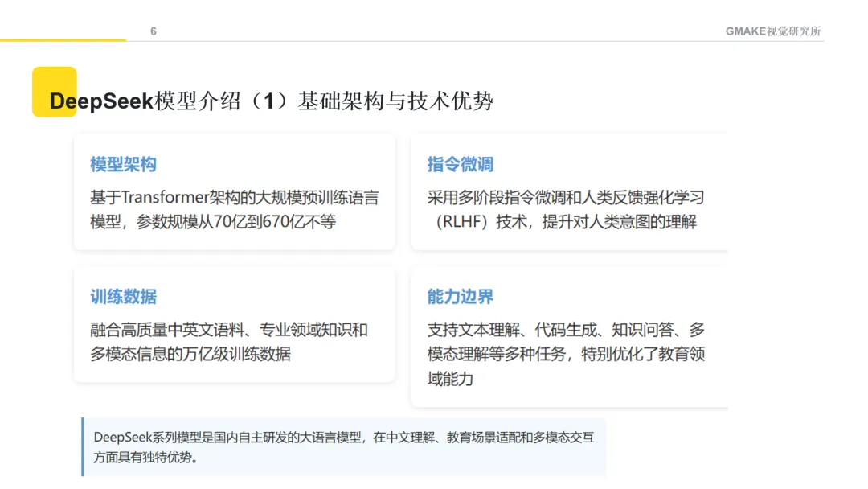Select the '训练数据' card heading
The height and width of the screenshot is (489, 868).
124,296
